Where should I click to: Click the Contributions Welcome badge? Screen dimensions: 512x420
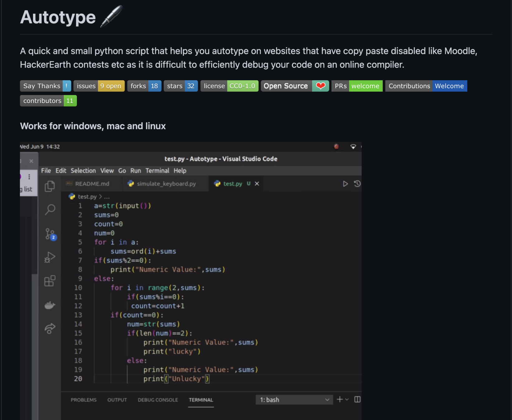point(426,86)
